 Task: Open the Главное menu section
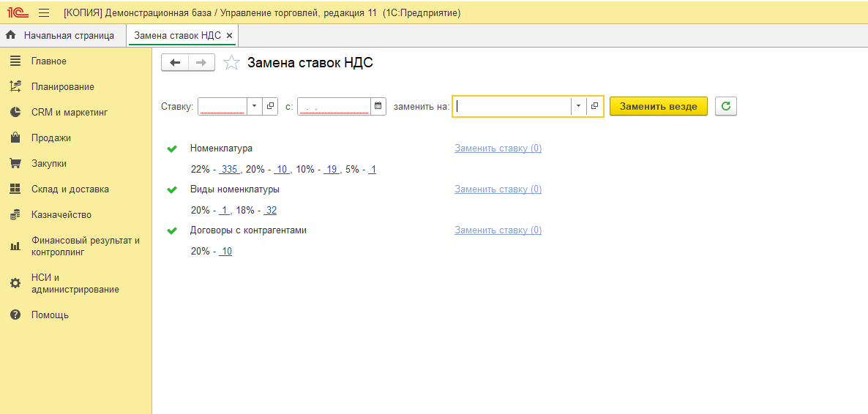tap(49, 61)
